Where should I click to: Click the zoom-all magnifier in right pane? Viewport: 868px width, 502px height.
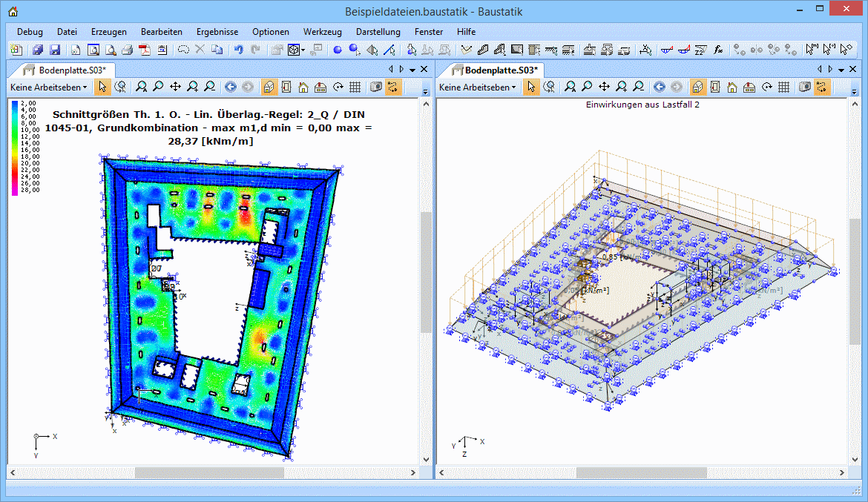[x=570, y=87]
